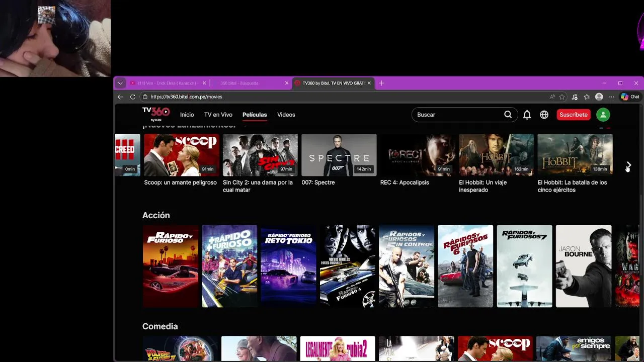Image resolution: width=644 pixels, height=362 pixels.
Task: Open the Rápido y Furioso poster
Action: [x=171, y=266]
